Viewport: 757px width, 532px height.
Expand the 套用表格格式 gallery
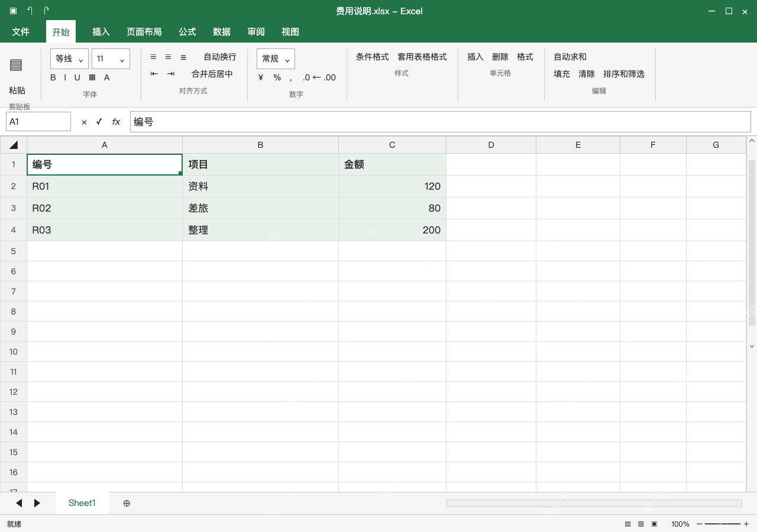pyautogui.click(x=422, y=57)
